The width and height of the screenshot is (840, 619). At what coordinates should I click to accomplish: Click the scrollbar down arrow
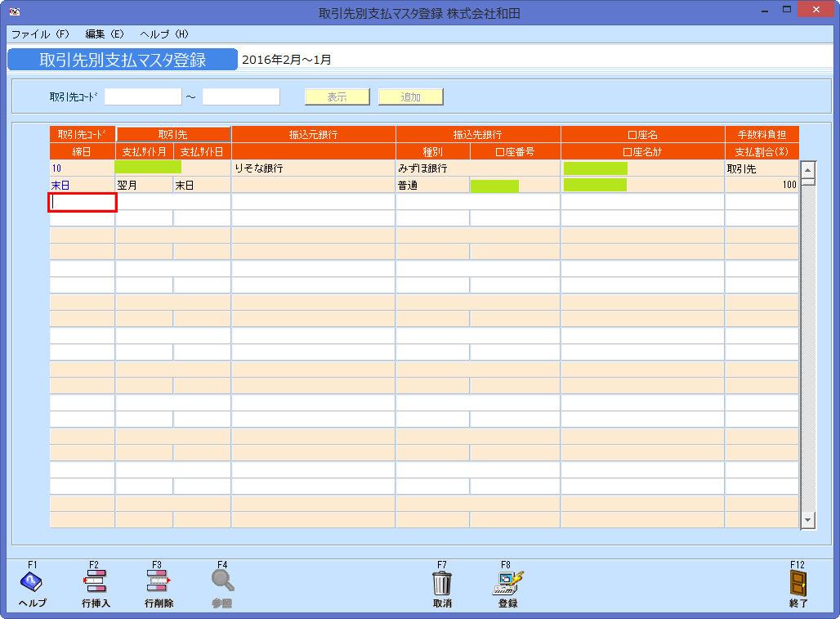click(x=806, y=519)
